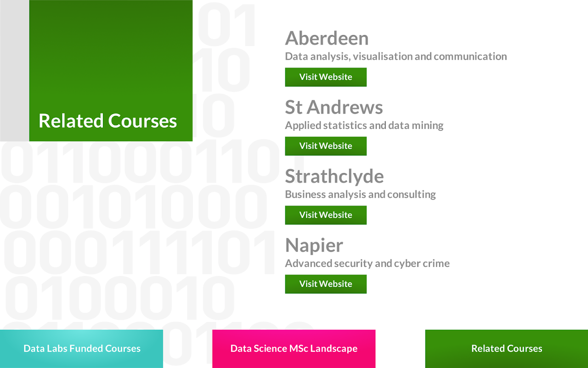Click the St Andrews heading

334,107
